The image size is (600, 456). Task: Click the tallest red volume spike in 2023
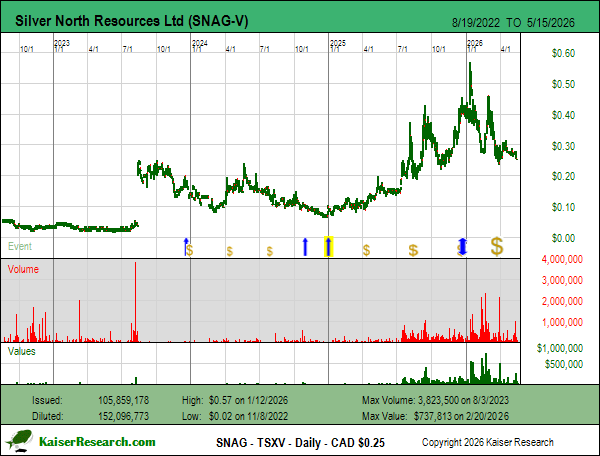pos(135,301)
